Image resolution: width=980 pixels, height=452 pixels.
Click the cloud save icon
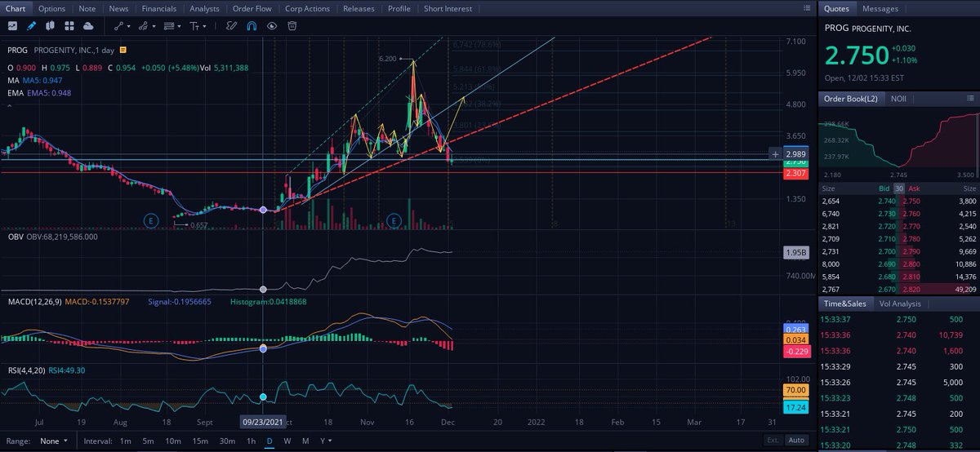87,25
